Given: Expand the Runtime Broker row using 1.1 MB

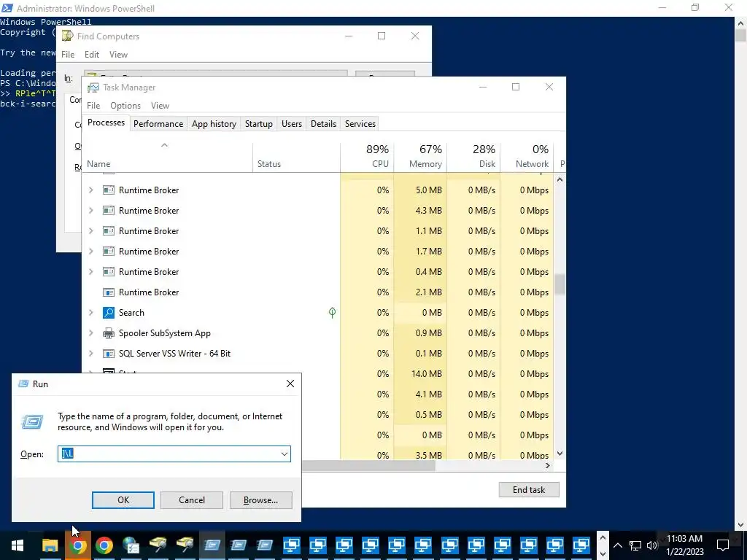Looking at the screenshot, I should pos(91,231).
